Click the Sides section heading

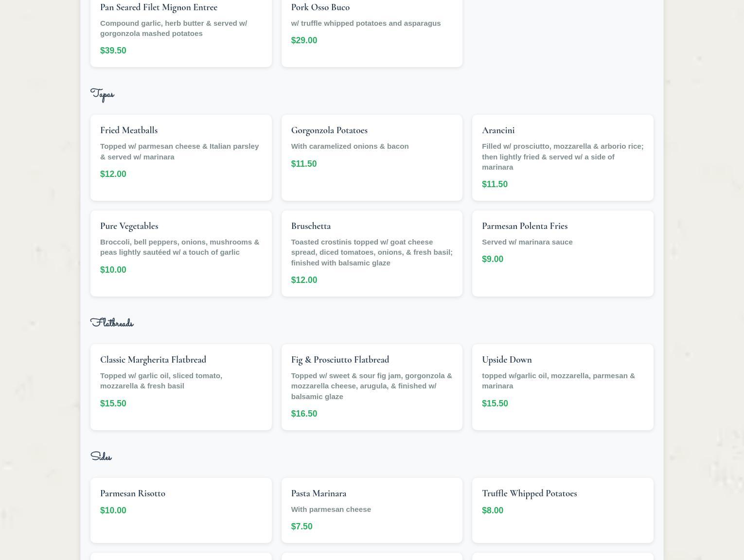click(x=101, y=457)
